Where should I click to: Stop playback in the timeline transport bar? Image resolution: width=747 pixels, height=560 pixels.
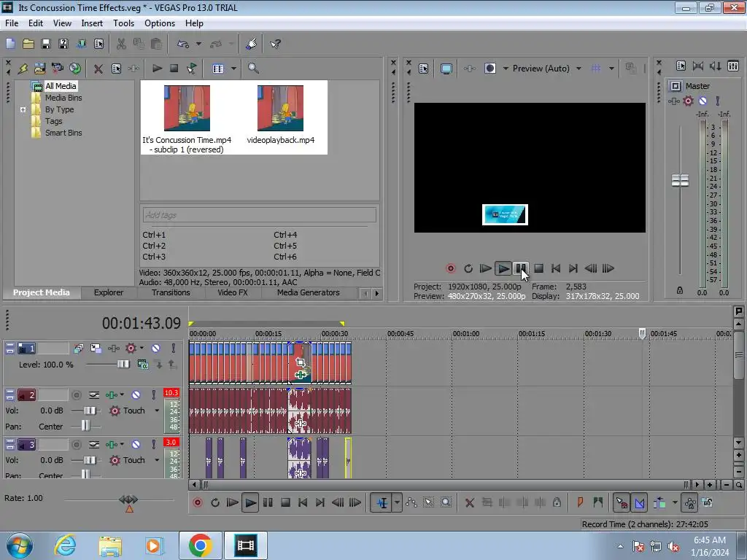click(285, 502)
